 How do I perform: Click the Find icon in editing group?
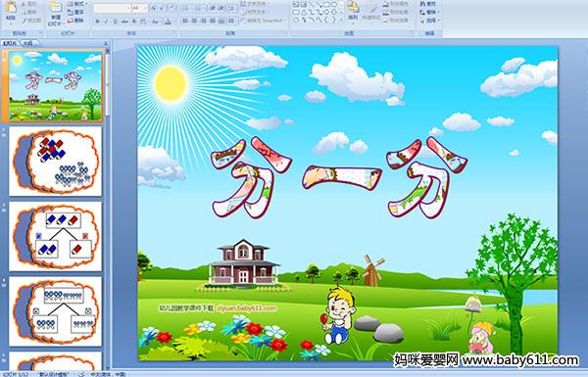click(x=428, y=4)
